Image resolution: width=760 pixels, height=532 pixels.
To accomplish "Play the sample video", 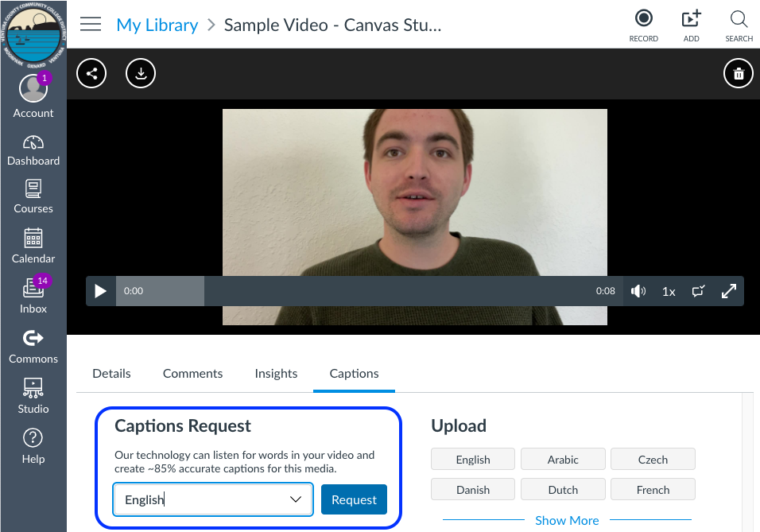I will point(100,291).
